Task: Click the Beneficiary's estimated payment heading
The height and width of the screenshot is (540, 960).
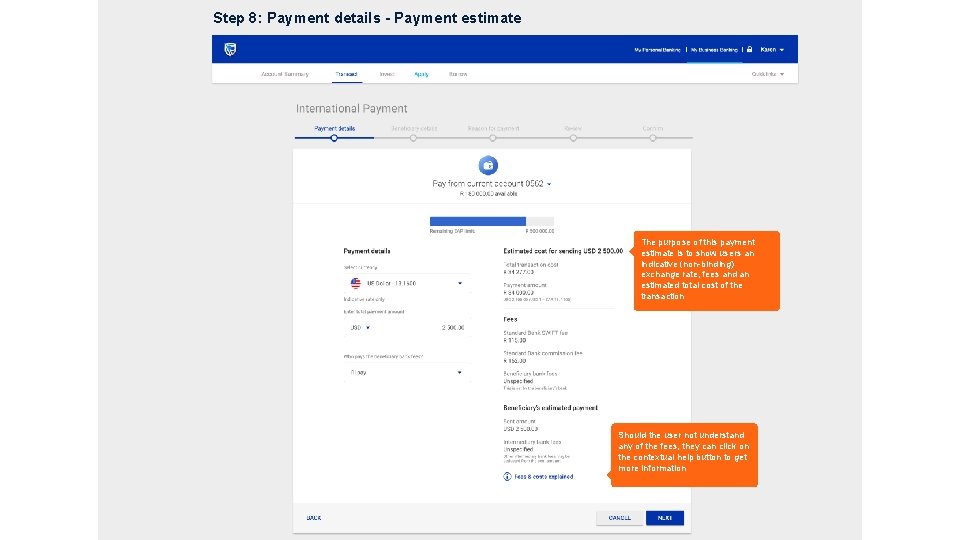Action: (550, 408)
